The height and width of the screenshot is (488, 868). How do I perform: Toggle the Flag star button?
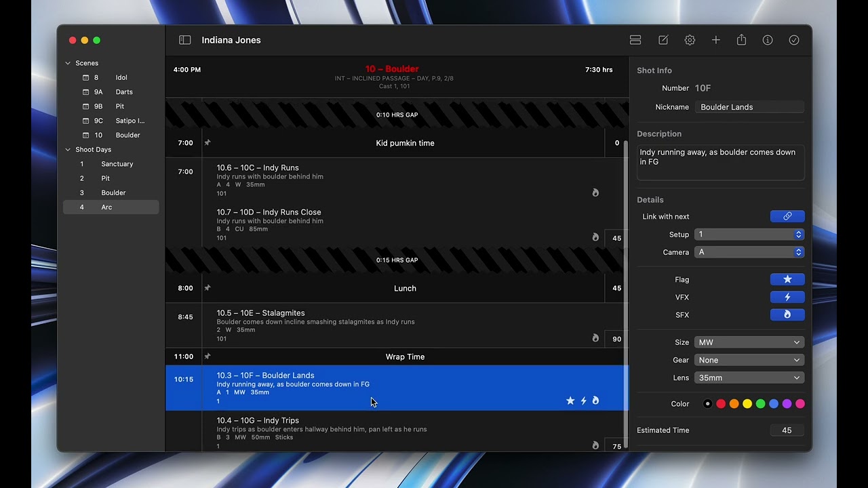(787, 279)
